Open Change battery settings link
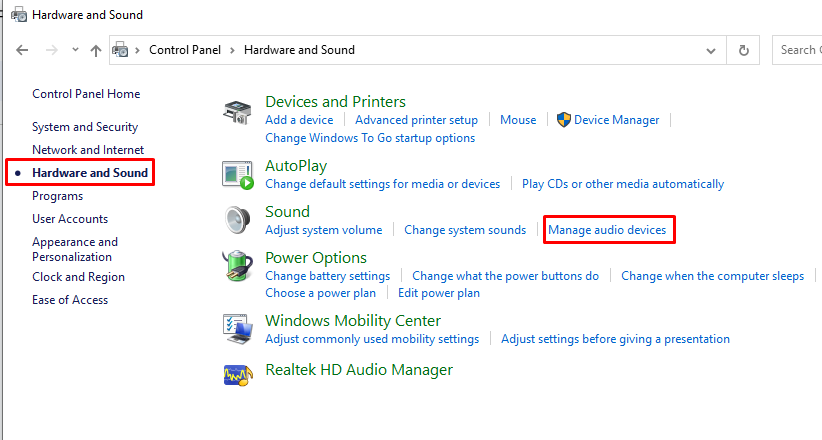This screenshot has width=822, height=440. click(327, 276)
